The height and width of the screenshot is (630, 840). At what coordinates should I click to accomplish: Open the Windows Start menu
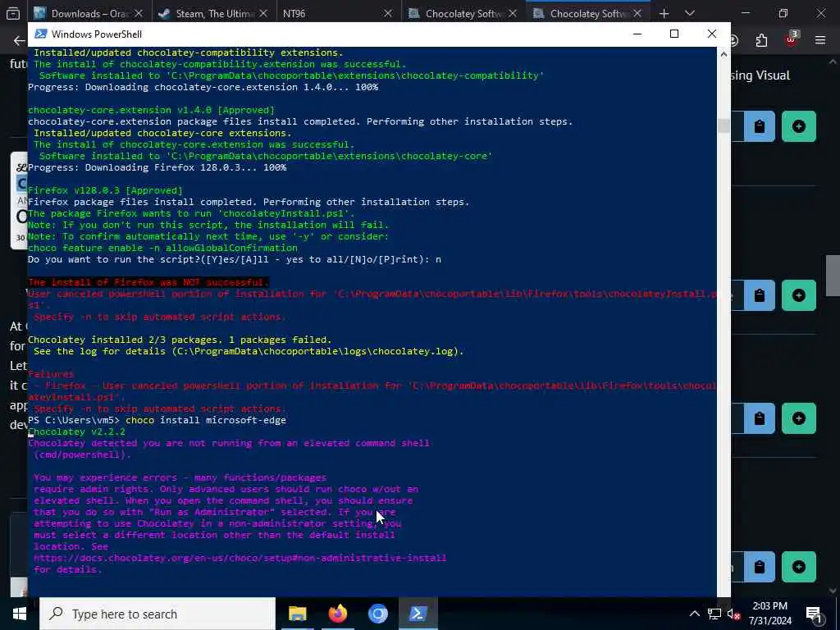(20, 614)
